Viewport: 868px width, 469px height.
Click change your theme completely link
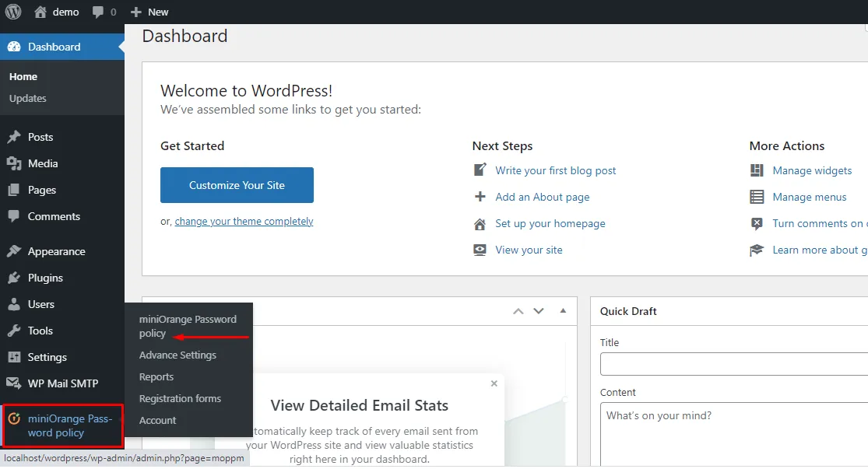pyautogui.click(x=244, y=221)
